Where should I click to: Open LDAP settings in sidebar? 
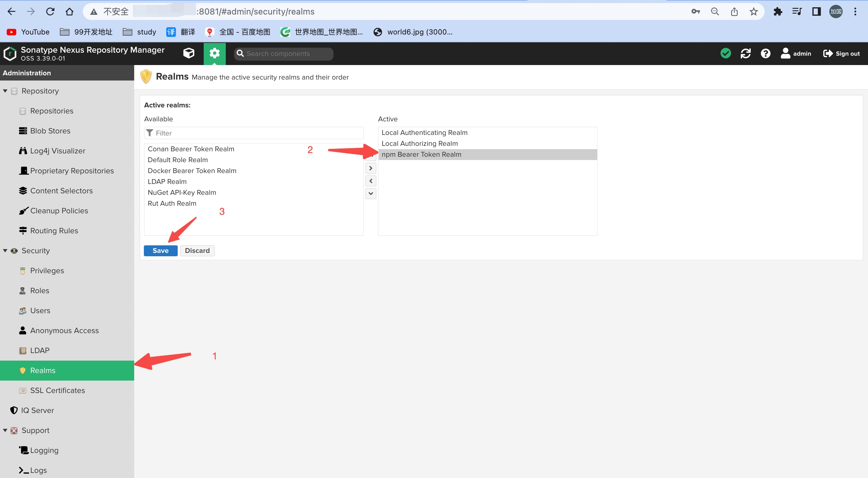coord(67,351)
